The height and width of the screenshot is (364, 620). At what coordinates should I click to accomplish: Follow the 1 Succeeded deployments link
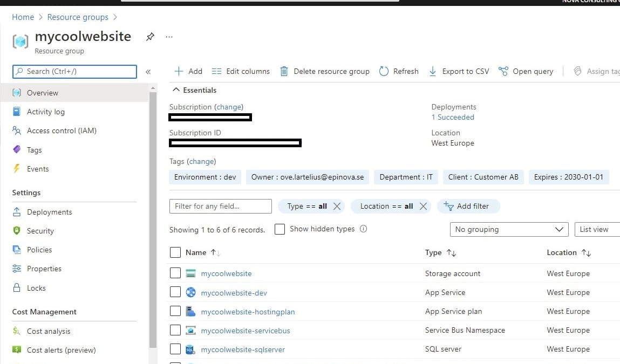coord(453,117)
